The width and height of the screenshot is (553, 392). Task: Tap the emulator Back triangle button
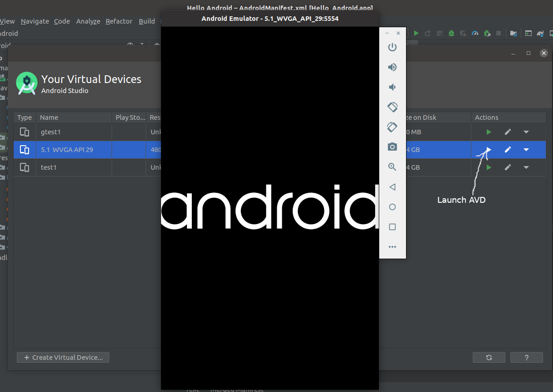pos(392,187)
